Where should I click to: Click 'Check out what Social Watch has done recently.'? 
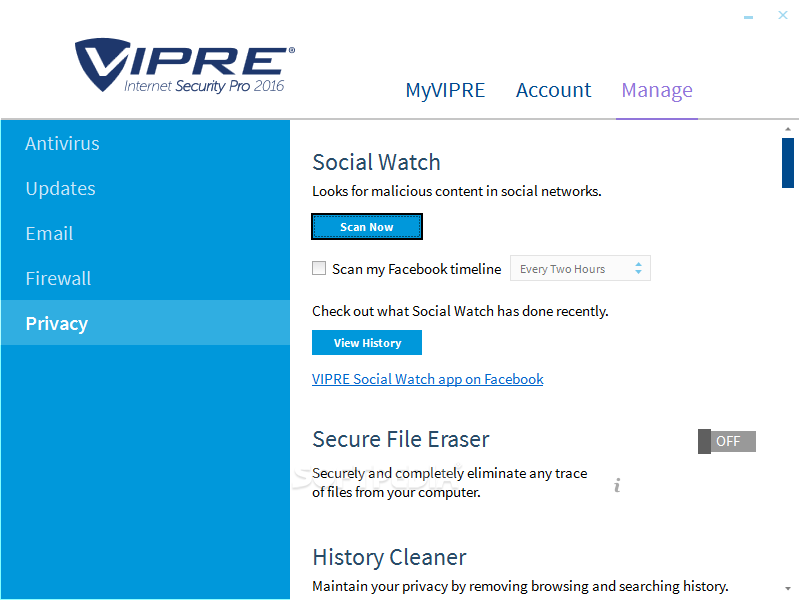[460, 311]
